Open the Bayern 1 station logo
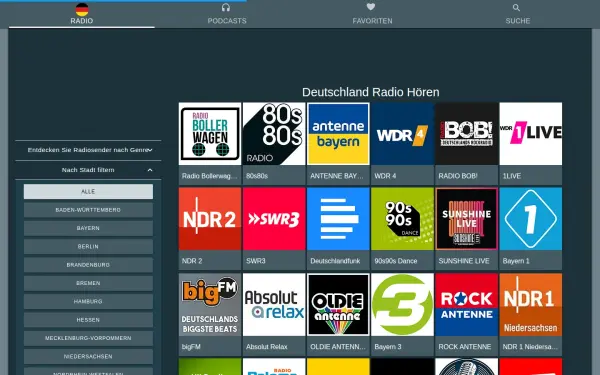This screenshot has width=600, height=375. click(x=531, y=219)
